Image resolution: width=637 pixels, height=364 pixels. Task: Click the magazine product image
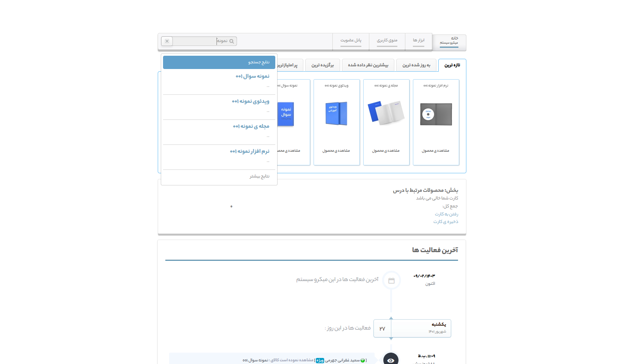(386, 113)
